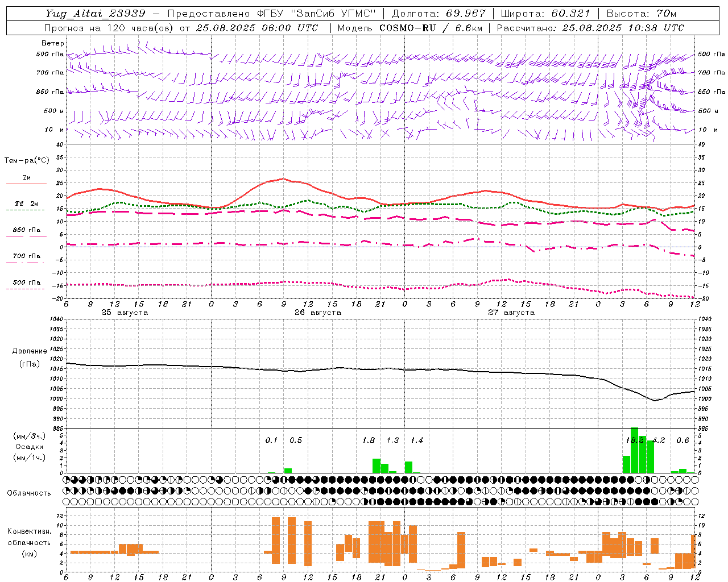Screen dimensions: 728x582
Task: Select the Td 2м dew point legend entry
Action: pyautogui.click(x=27, y=203)
